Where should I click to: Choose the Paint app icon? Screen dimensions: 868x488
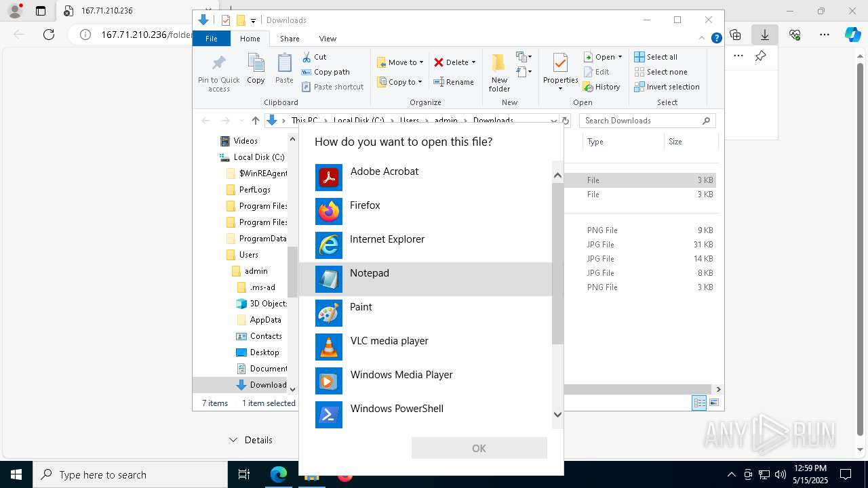(x=329, y=313)
